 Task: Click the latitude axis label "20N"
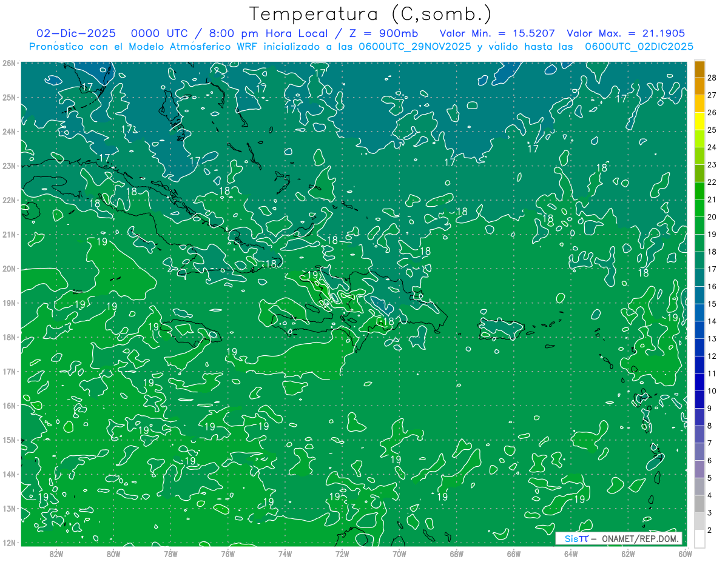click(x=9, y=269)
